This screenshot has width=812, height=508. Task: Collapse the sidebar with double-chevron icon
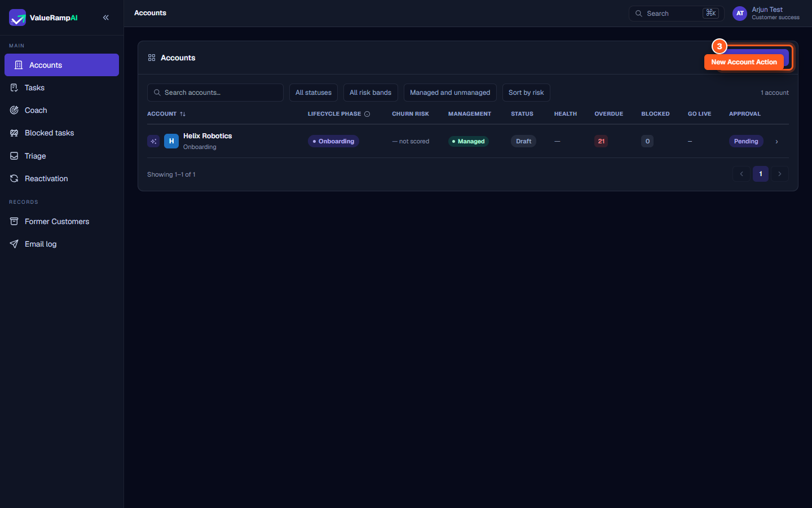(106, 17)
